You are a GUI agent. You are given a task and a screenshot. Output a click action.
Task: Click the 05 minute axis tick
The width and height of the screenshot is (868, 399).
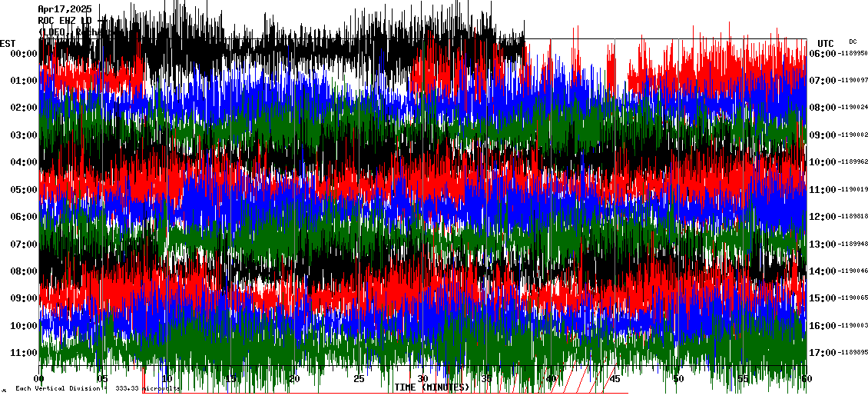[104, 379]
